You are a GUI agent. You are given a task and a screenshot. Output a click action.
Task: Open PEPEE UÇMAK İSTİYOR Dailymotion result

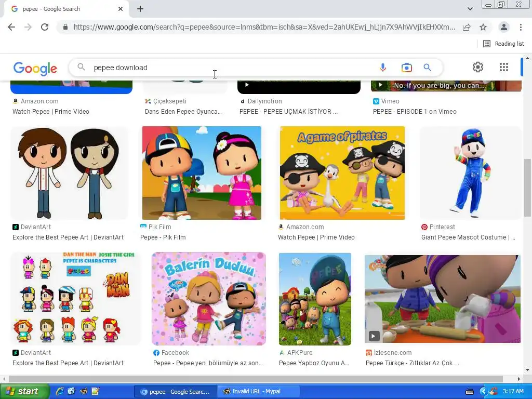click(288, 112)
